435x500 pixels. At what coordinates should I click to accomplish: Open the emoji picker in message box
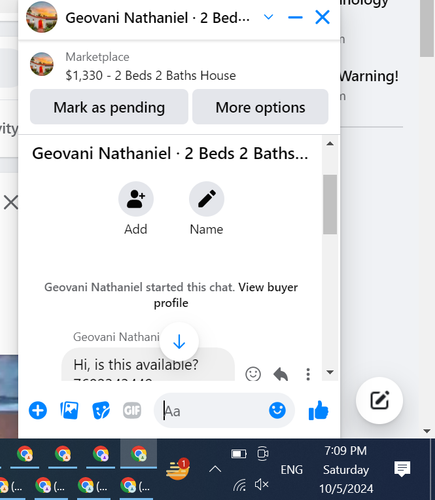click(277, 410)
